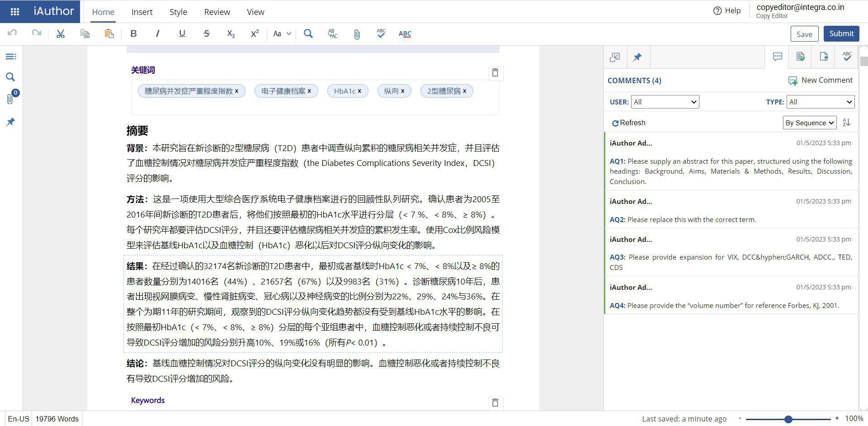
Task: Click the En-US language indicator
Action: click(19, 419)
